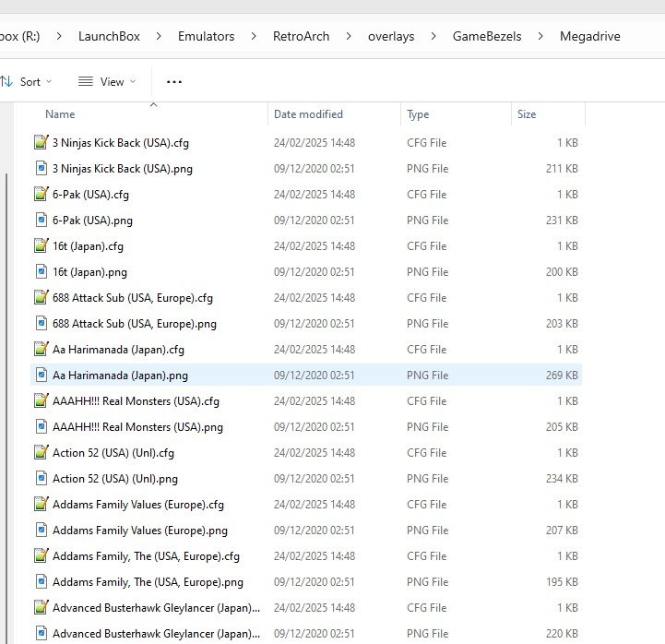Sort files by the Type column header

[x=418, y=114]
